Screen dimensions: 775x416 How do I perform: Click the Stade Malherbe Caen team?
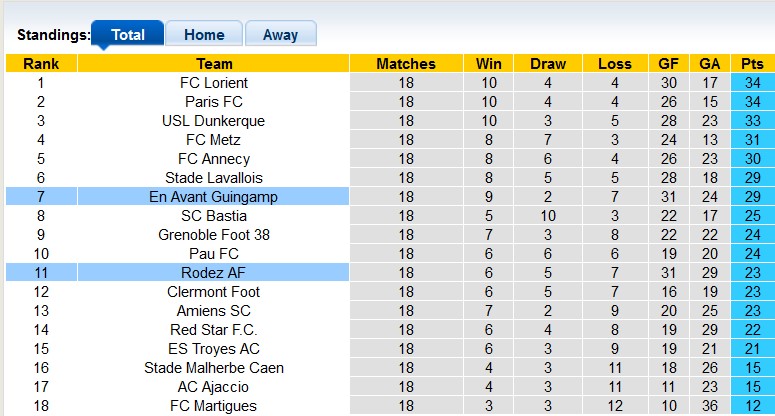[x=214, y=368]
